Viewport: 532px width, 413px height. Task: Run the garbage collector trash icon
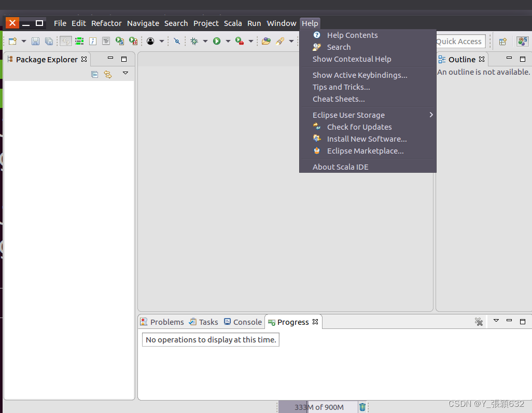pos(362,407)
